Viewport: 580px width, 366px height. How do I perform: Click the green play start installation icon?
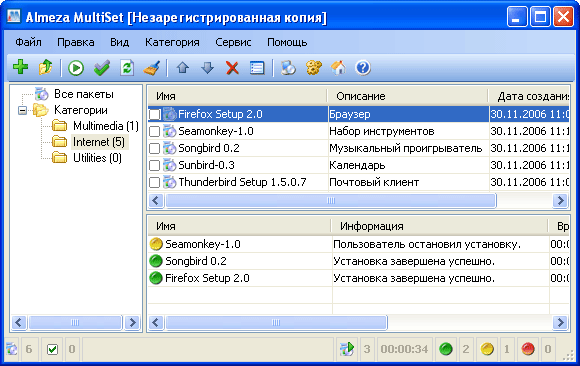click(76, 68)
